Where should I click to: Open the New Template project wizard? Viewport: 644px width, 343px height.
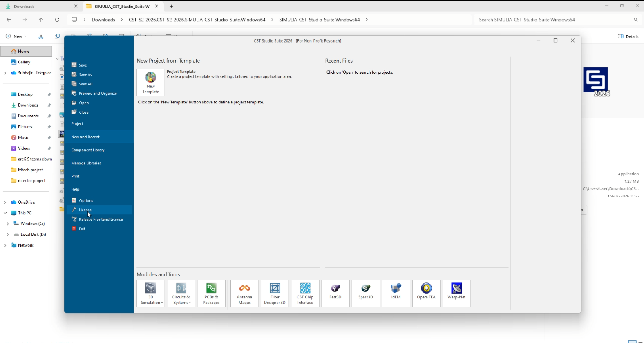click(x=151, y=82)
